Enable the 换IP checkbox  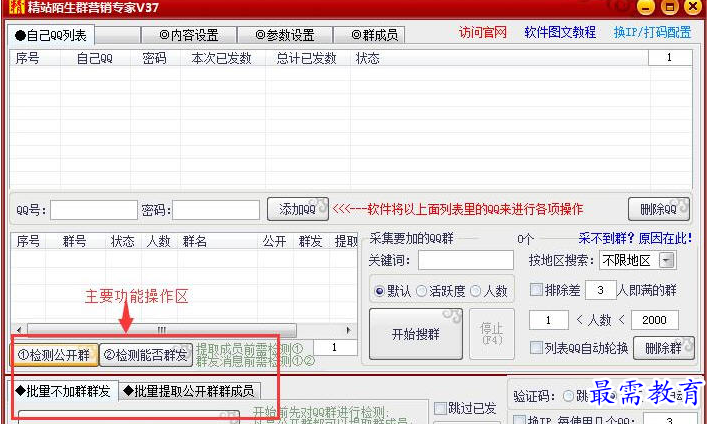(520, 419)
